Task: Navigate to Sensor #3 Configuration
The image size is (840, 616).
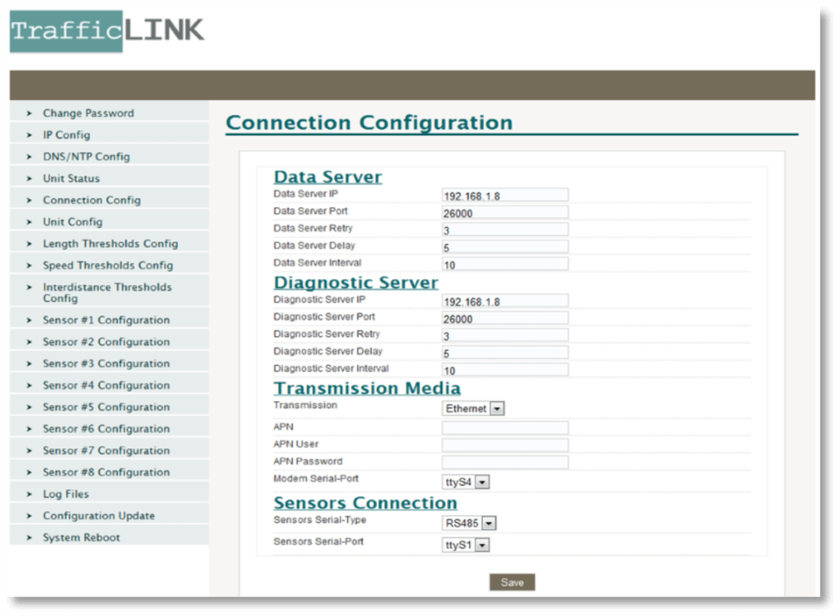Action: pos(106,363)
